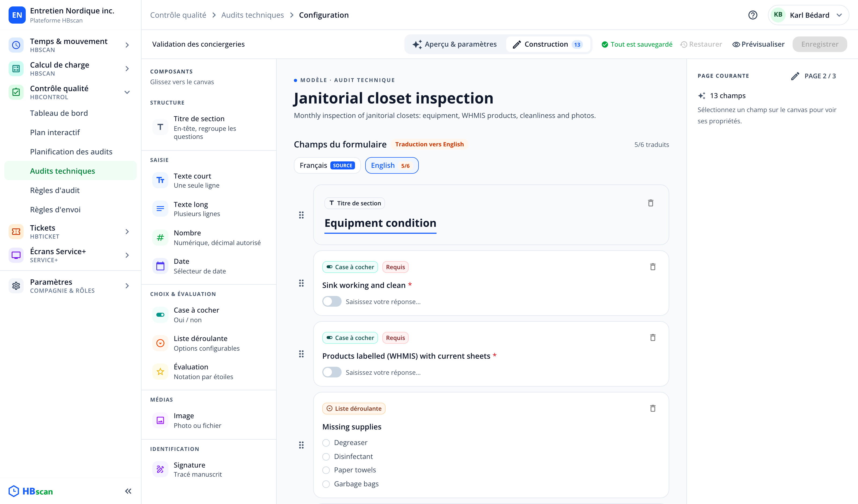Click the Prévisualiser button

[x=758, y=44]
